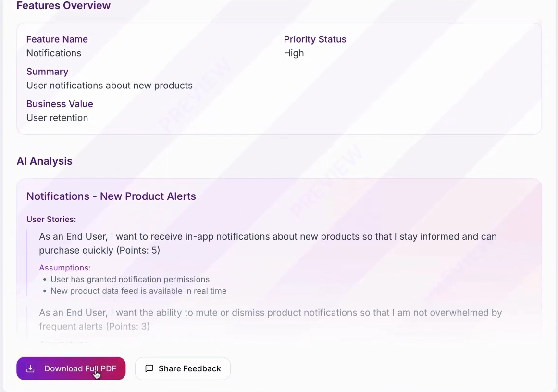This screenshot has height=392, width=558.
Task: Click the User Stories heading
Action: point(51,219)
